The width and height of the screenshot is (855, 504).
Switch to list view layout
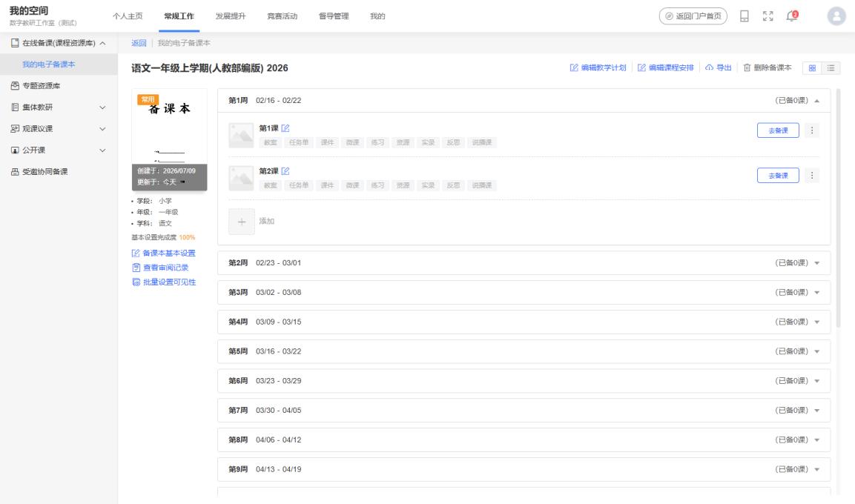(x=831, y=68)
